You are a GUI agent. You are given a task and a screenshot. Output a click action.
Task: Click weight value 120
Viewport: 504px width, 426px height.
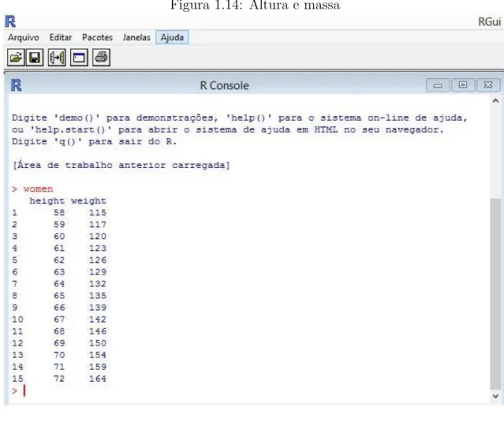[x=98, y=237]
